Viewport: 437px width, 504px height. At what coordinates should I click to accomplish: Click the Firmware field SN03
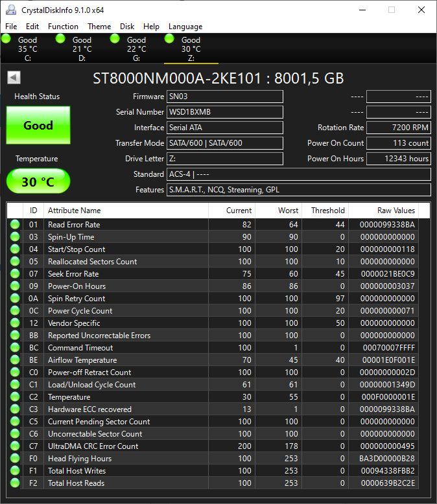pyautogui.click(x=224, y=97)
